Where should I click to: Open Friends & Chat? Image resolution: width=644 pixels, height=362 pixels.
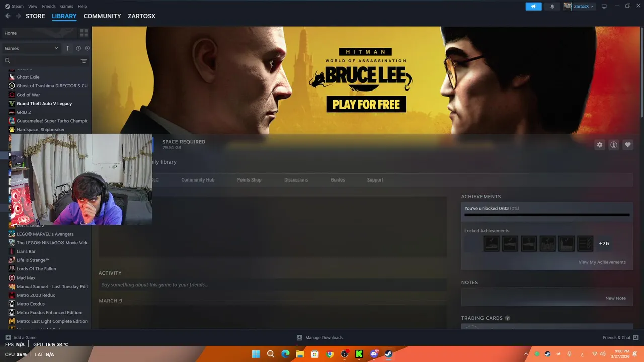click(x=620, y=338)
